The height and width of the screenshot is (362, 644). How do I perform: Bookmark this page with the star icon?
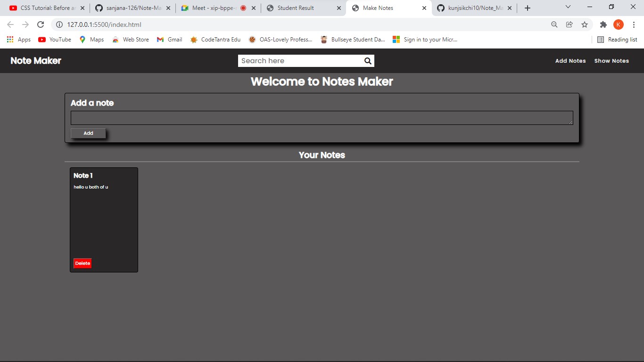click(x=585, y=25)
